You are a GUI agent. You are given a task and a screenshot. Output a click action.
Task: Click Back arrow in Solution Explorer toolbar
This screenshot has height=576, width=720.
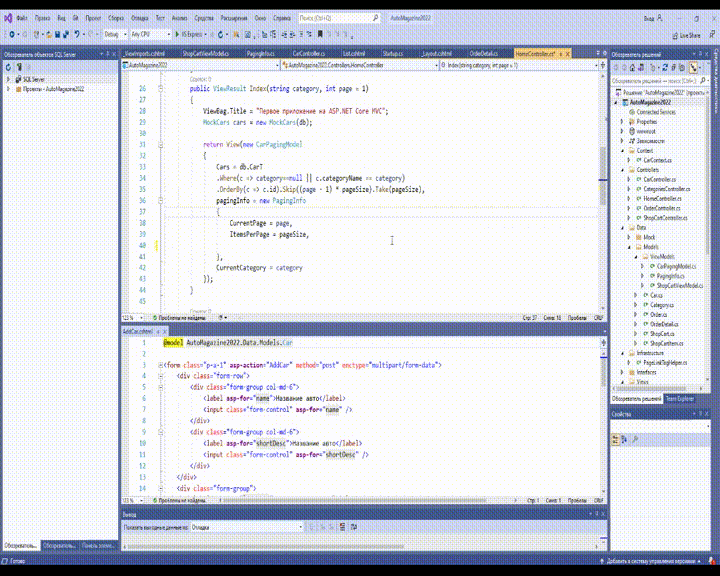(x=615, y=68)
